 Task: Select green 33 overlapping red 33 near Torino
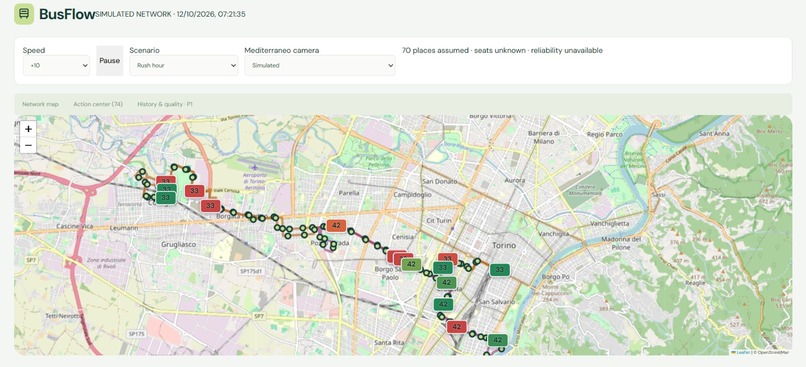[443, 267]
